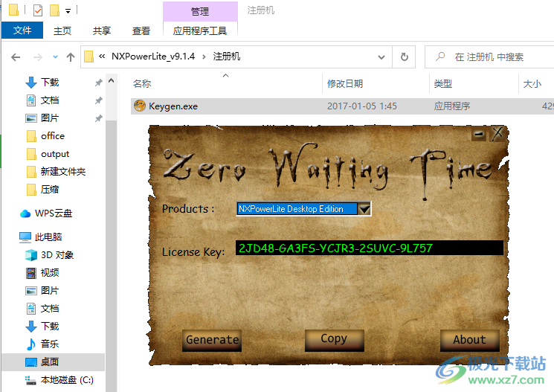Open Customize Quick Access Toolbar dropdown
The image size is (554, 392).
click(x=68, y=11)
